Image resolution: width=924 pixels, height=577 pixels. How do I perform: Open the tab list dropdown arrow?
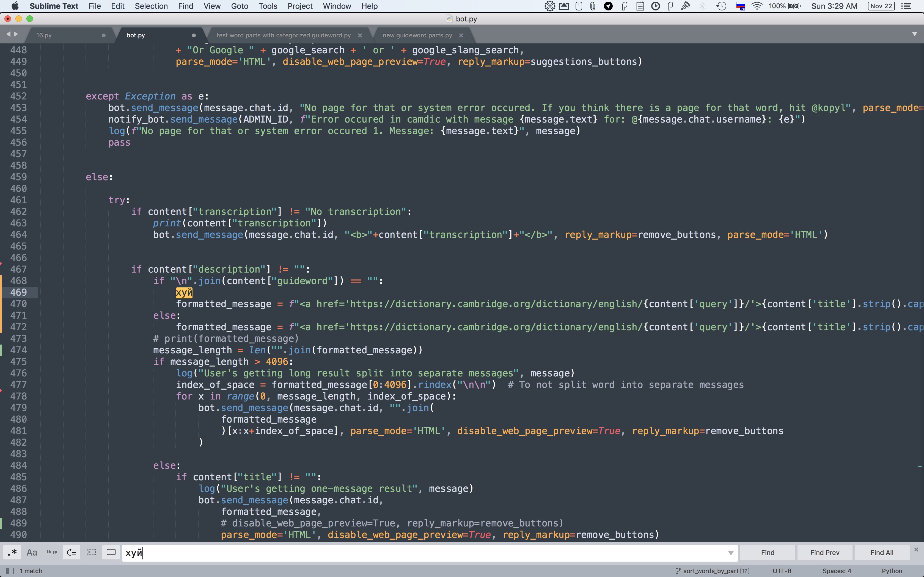click(914, 34)
